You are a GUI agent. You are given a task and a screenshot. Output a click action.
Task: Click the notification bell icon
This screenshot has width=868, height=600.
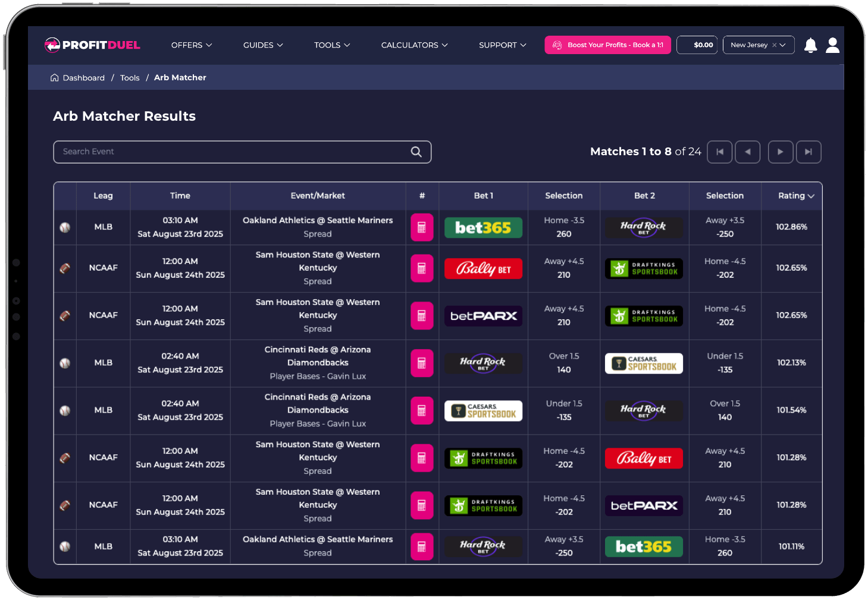click(810, 45)
